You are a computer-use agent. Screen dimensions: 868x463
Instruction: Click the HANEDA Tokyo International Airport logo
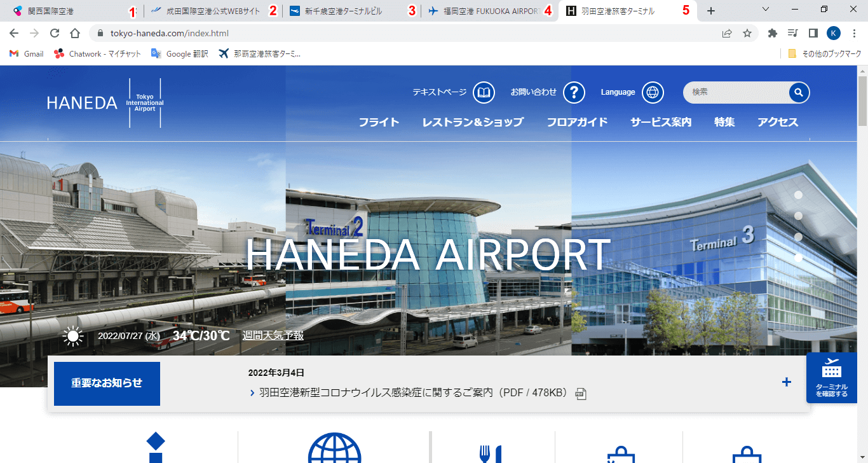[105, 103]
